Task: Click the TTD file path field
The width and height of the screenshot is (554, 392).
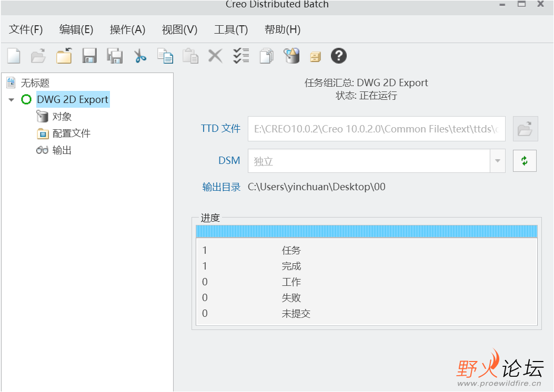Action: pos(376,128)
